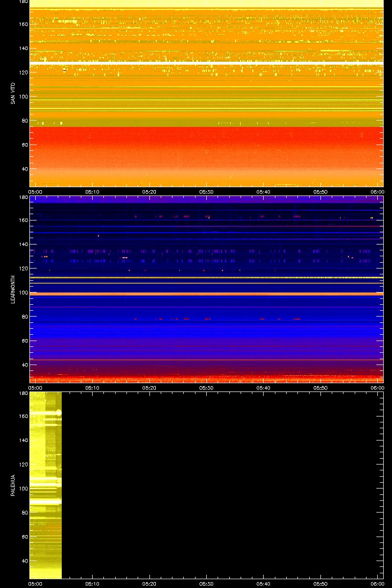This screenshot has height=588, width=392.
Task: Pick the 05:50 time label below Palehua panel
Action: click(x=320, y=584)
